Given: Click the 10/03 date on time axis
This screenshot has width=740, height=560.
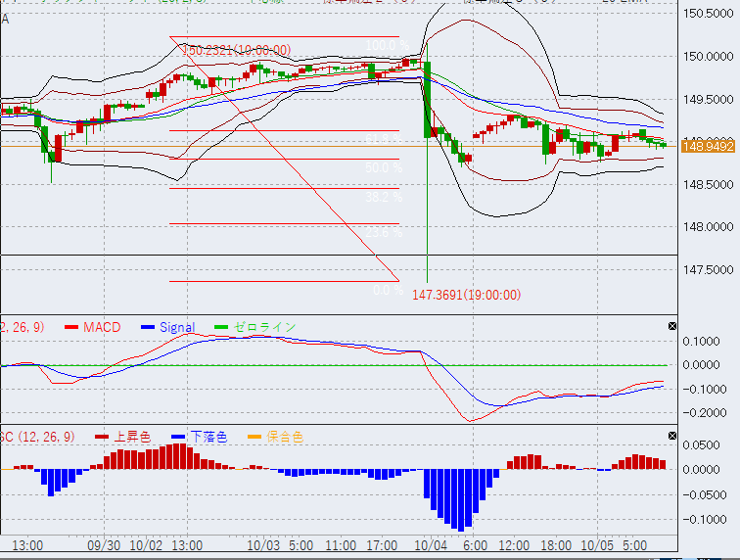Looking at the screenshot, I should (264, 545).
